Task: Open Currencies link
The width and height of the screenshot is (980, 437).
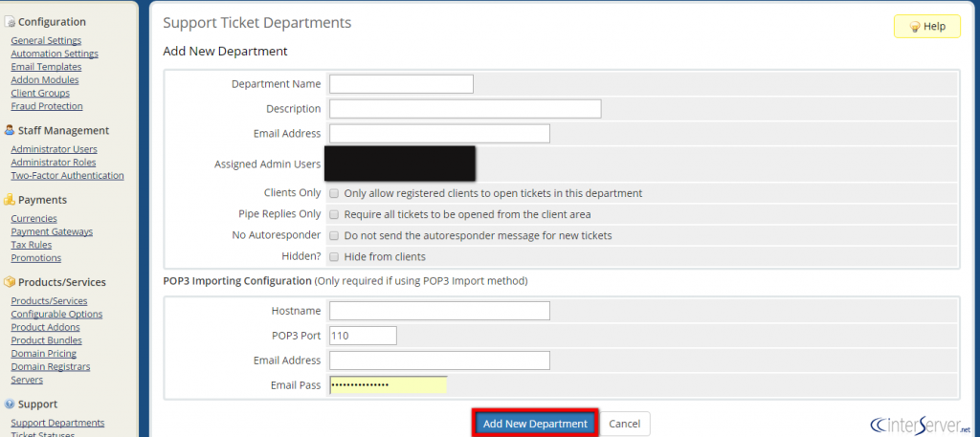Action: click(x=33, y=218)
